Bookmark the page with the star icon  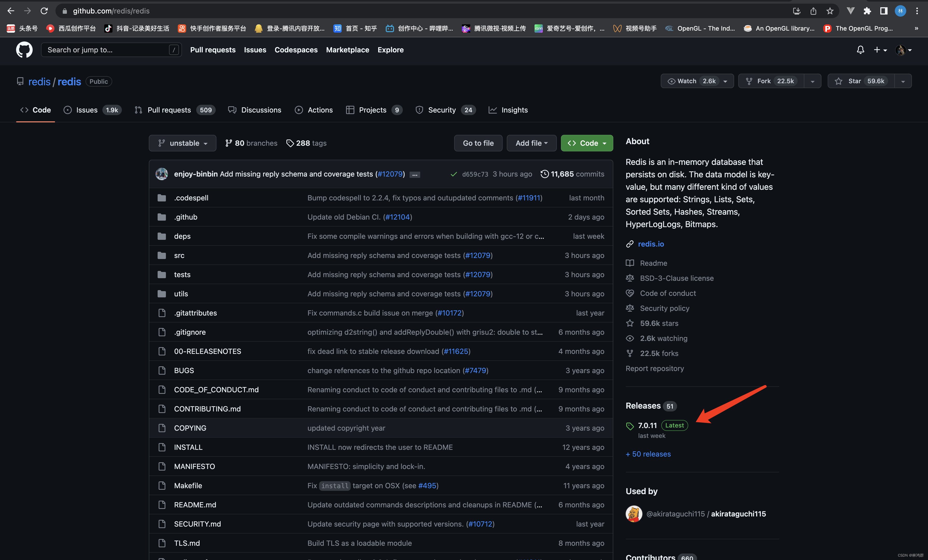pos(830,11)
